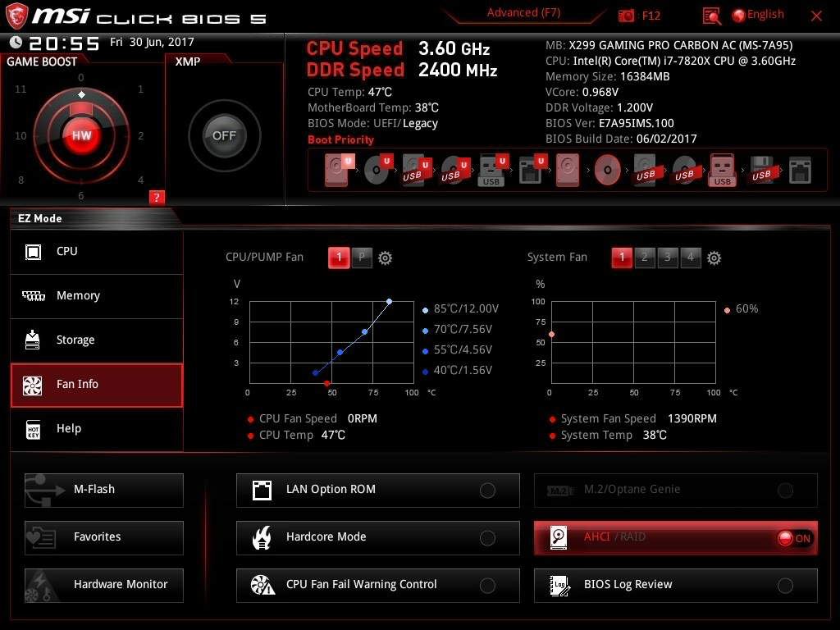Open the BIOS search magnifier icon
This screenshot has width=840, height=630.
[x=712, y=16]
